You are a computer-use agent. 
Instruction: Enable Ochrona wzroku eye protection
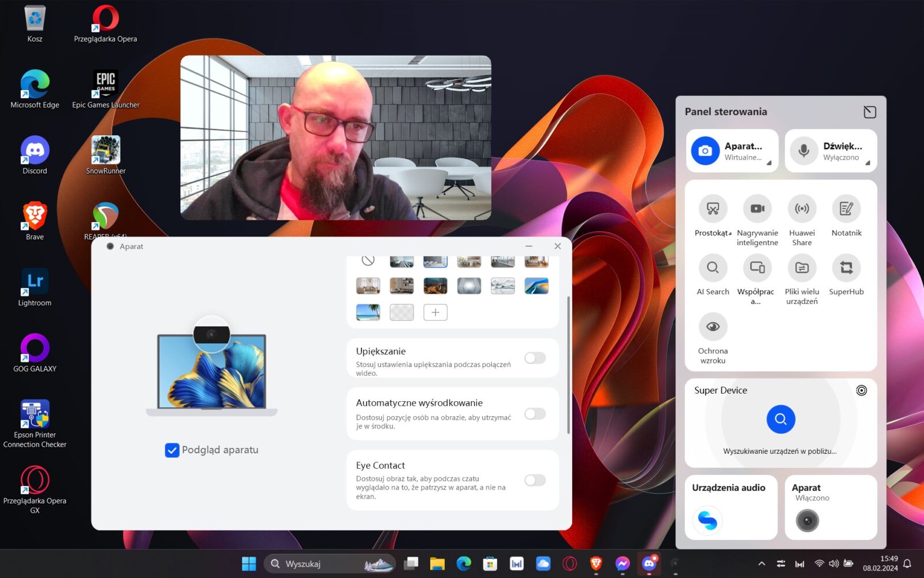(713, 327)
